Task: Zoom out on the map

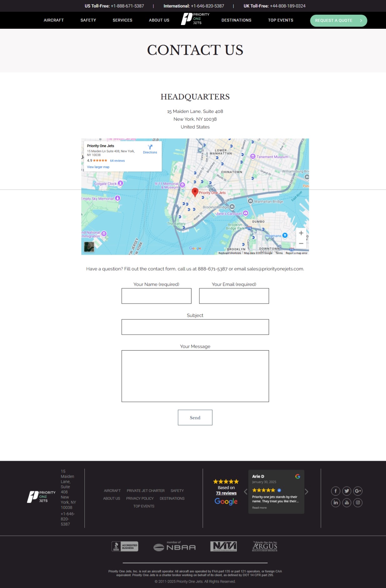Action: (x=301, y=244)
